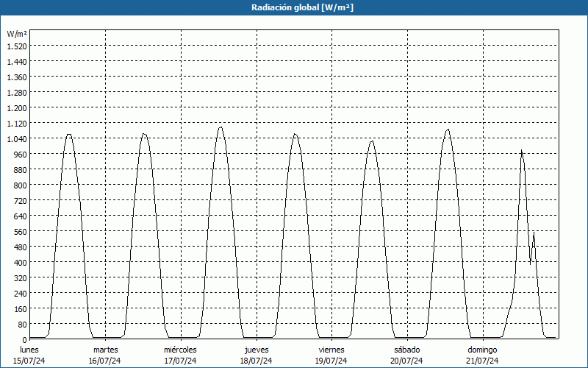Select the 480 y-axis value
Screen dimensions: 588x368
coord(21,247)
